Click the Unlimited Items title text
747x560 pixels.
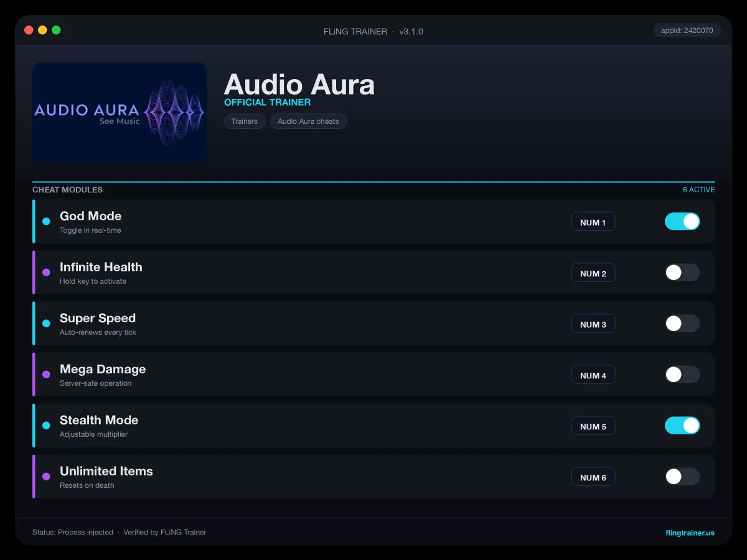pyautogui.click(x=106, y=471)
